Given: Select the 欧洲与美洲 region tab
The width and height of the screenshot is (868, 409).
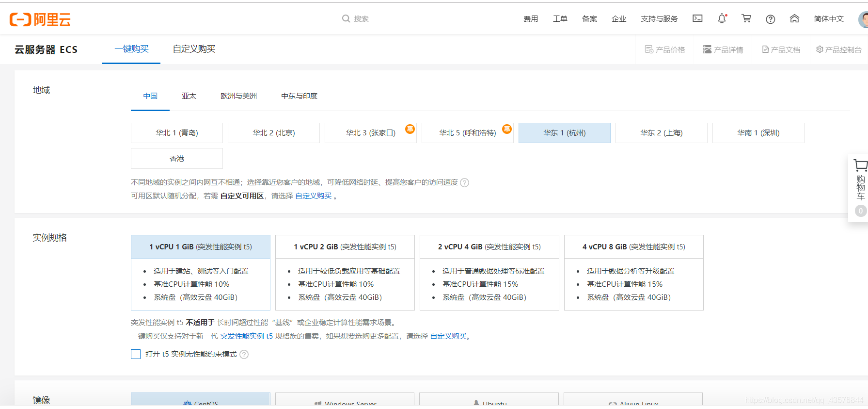Looking at the screenshot, I should pos(238,96).
